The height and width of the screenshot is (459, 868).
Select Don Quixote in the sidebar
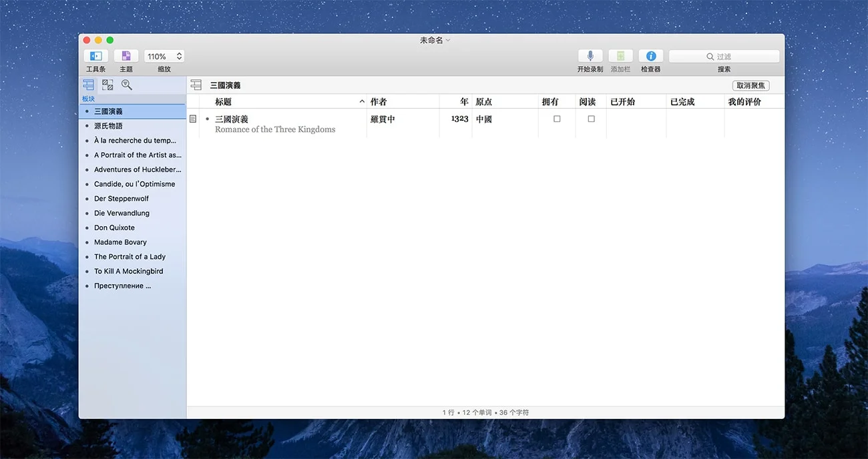[114, 227]
